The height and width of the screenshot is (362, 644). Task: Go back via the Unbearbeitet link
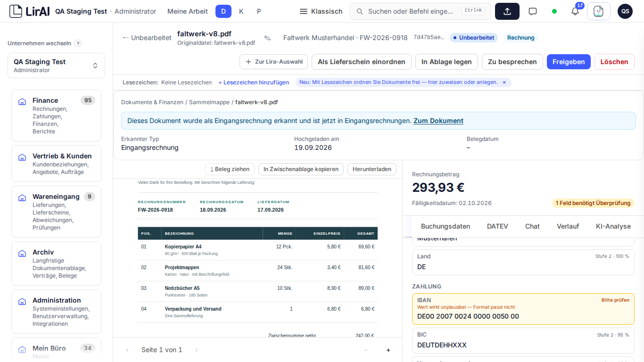click(x=147, y=38)
